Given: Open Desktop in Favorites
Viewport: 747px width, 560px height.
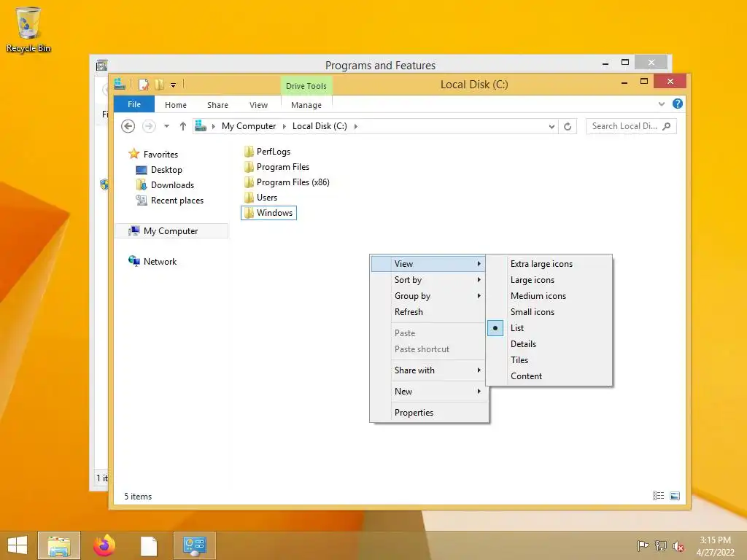Looking at the screenshot, I should [166, 169].
